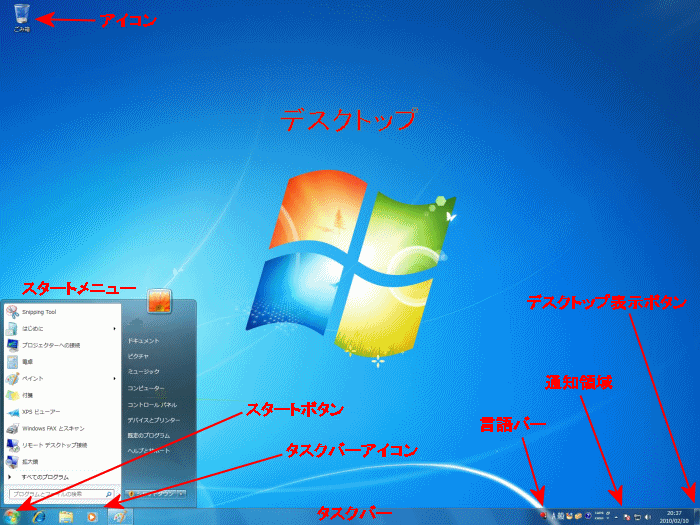Launch リモート デスクトップ接続
This screenshot has width=700, height=525.
point(62,445)
